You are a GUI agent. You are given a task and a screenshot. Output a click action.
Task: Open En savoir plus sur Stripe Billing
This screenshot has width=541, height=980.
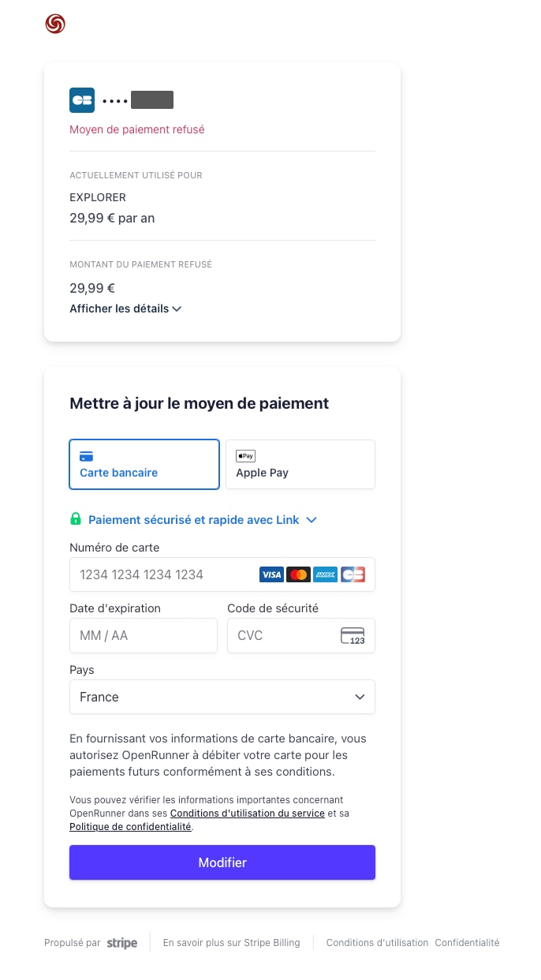coord(232,943)
